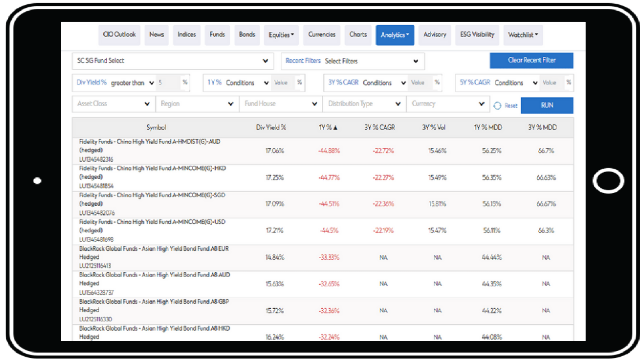Sort by Div Yield % column

point(271,128)
